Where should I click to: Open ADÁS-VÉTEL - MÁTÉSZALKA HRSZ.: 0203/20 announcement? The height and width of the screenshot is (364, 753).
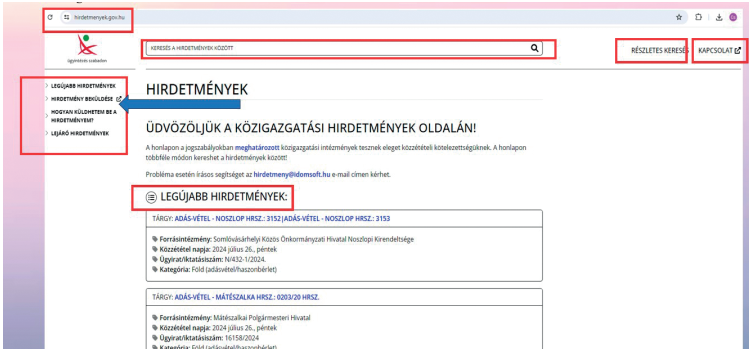click(247, 298)
